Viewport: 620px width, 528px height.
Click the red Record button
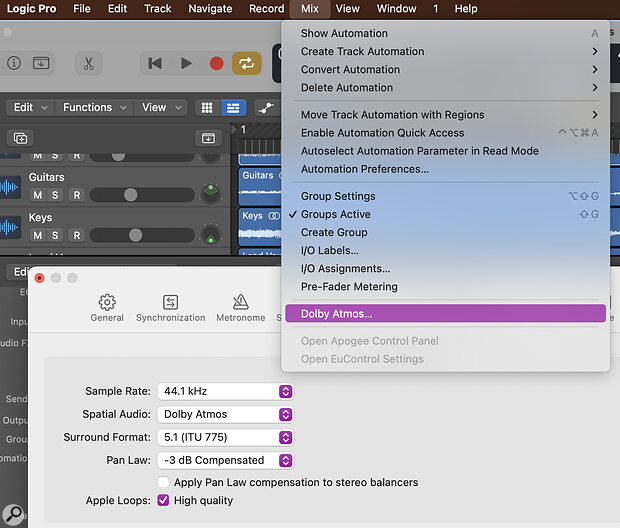[216, 63]
